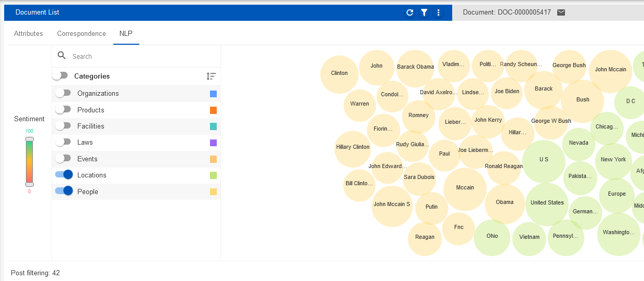Click the Categories sort order icon

pyautogui.click(x=211, y=76)
